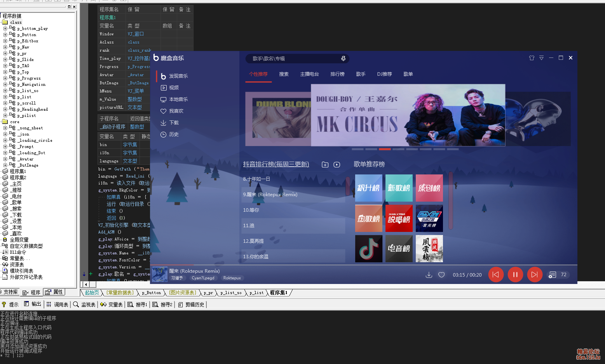Select song 12.莫再提
The width and height of the screenshot is (605, 364).
[294, 241]
